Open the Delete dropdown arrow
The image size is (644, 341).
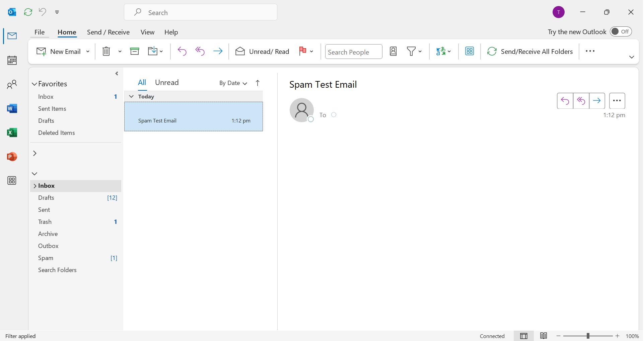pyautogui.click(x=120, y=52)
